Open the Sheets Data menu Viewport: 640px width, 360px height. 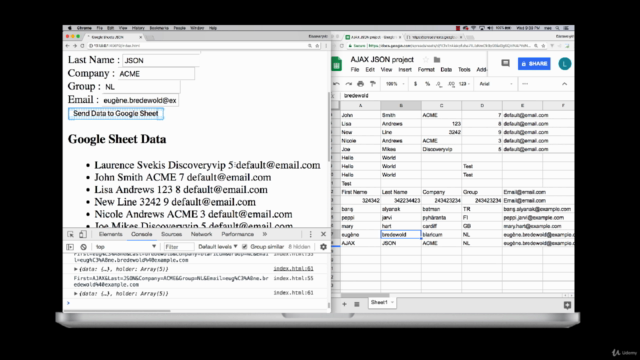(x=446, y=70)
